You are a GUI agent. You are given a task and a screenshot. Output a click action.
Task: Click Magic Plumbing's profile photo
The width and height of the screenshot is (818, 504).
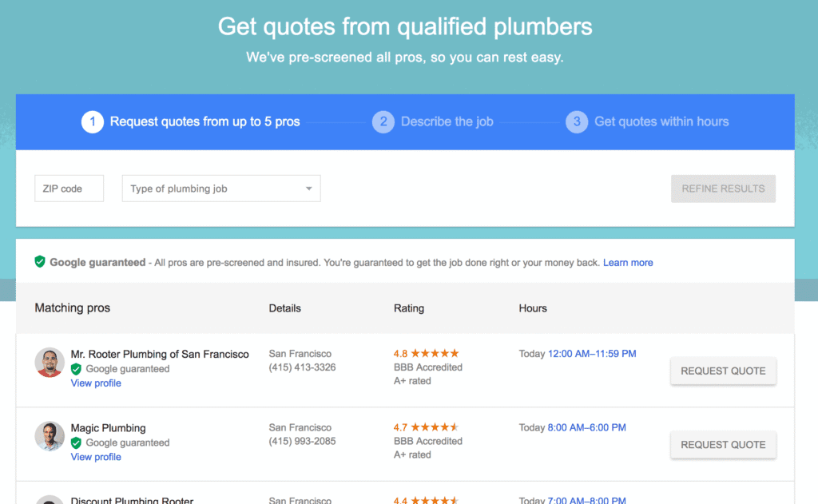coord(50,436)
